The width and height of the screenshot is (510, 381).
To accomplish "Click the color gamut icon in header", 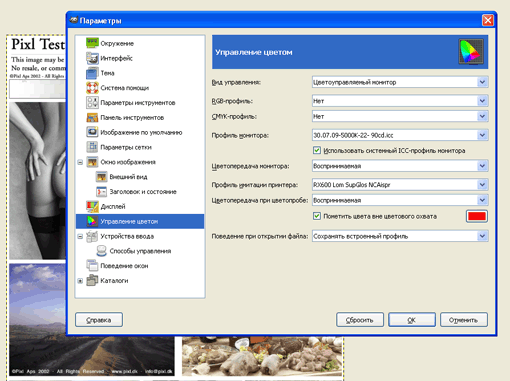I will (x=471, y=52).
